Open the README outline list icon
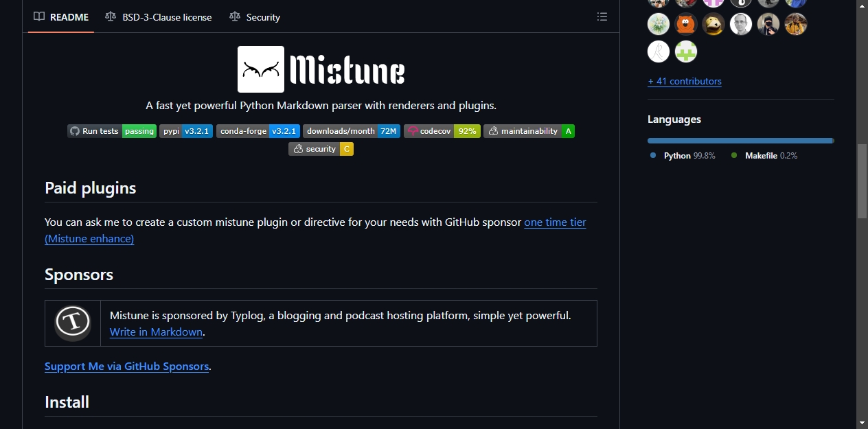868x429 pixels. [602, 17]
